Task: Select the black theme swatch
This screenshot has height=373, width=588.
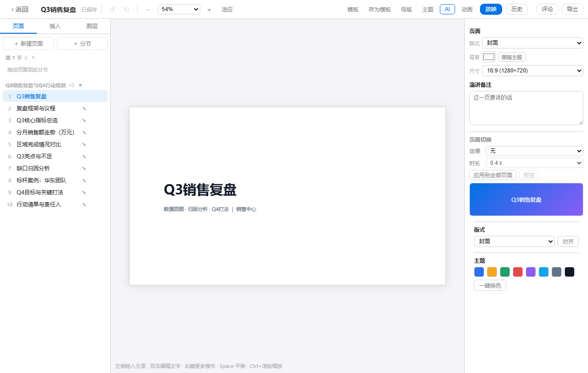Action: coord(570,272)
